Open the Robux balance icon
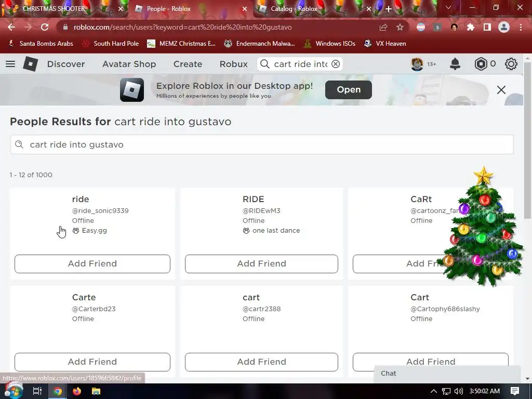532x399 pixels. pyautogui.click(x=481, y=64)
